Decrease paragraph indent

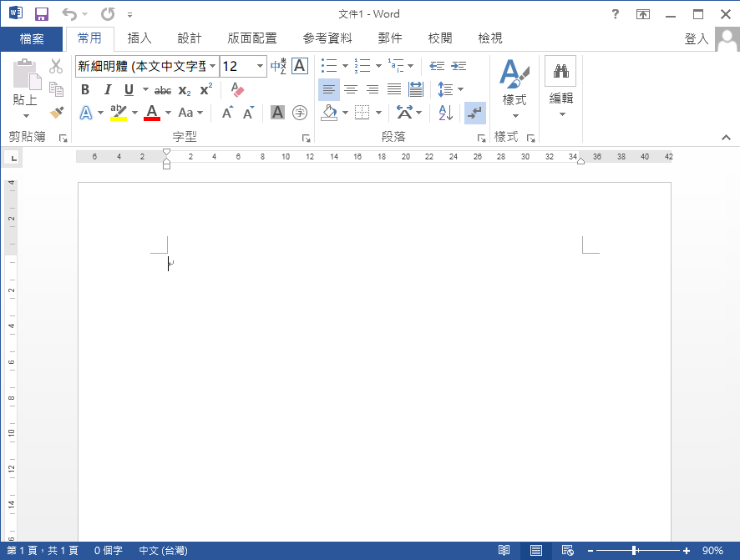pyautogui.click(x=437, y=66)
